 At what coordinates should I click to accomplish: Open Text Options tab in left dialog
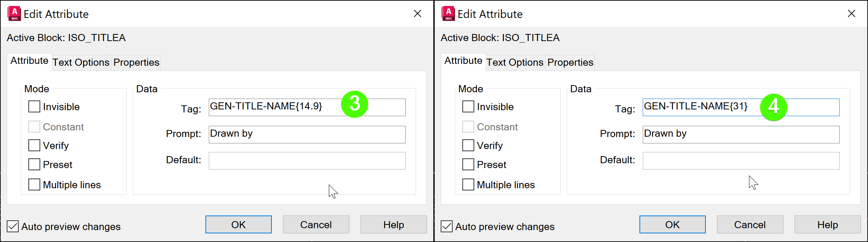click(x=81, y=62)
